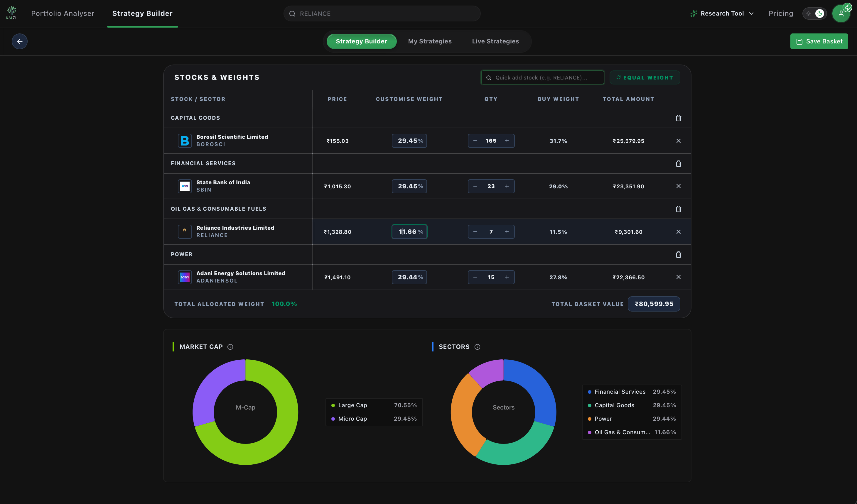Select the Strategy Builder pill tab
The width and height of the screenshot is (857, 504).
[x=361, y=41]
